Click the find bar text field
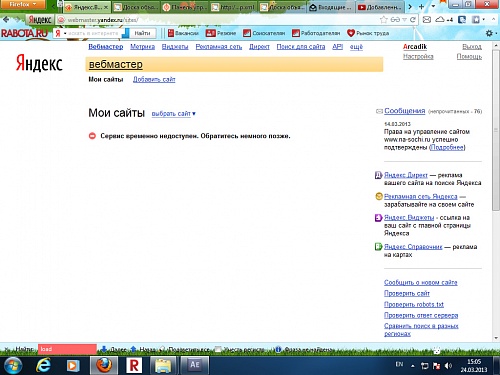500x375 pixels. pyautogui.click(x=67, y=349)
